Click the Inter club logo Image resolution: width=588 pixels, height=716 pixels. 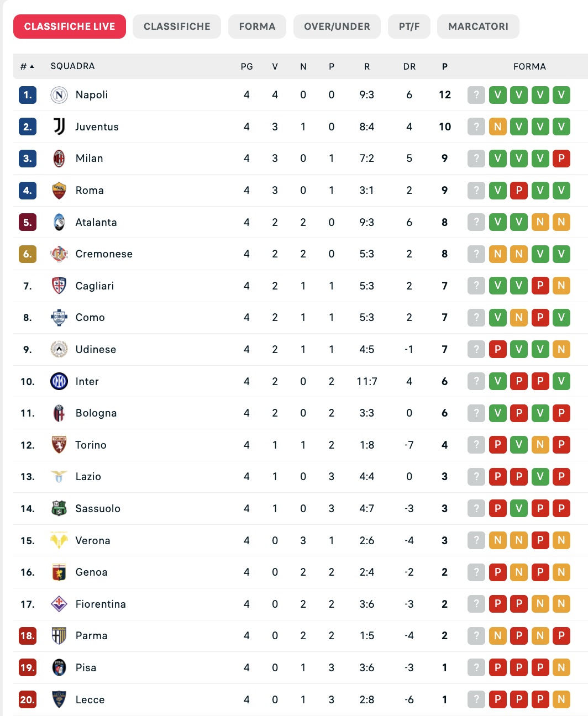[59, 381]
